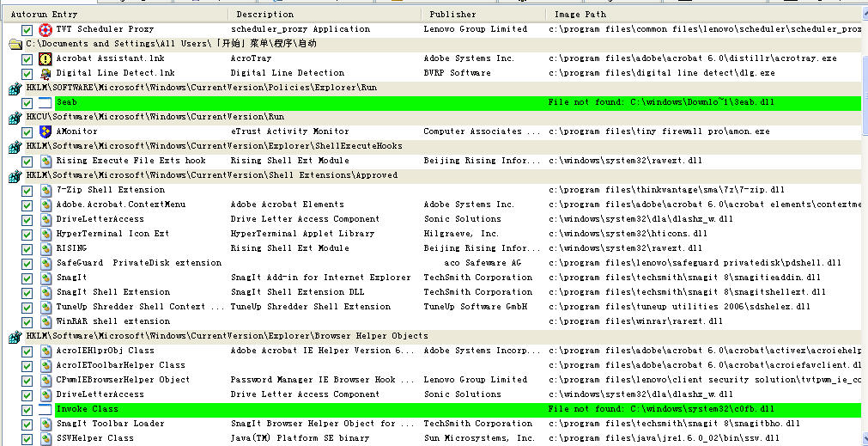Select 'Password Manager IE Browser Hook' description
Screen dimensions: 868x446
(323, 380)
